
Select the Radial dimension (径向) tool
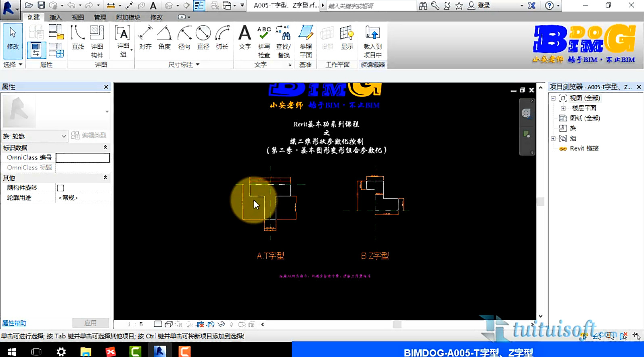184,38
